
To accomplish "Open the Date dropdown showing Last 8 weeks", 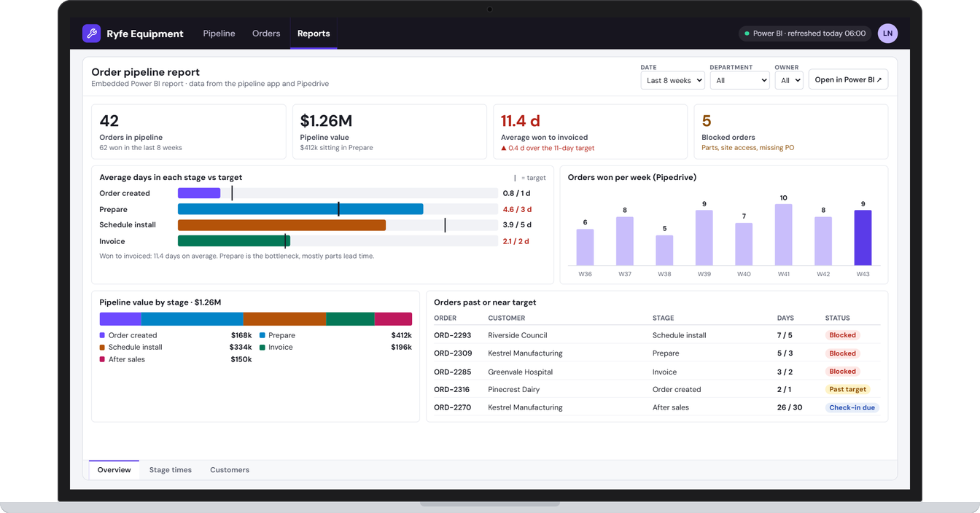I will (x=672, y=80).
